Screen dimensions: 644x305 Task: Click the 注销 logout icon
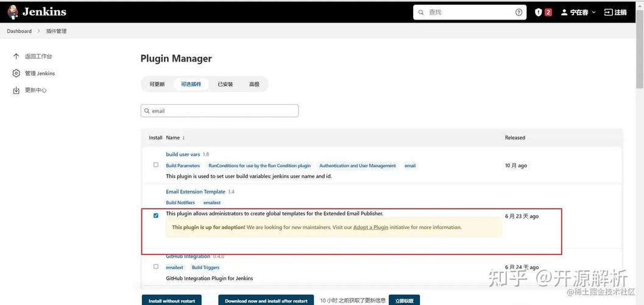pos(608,12)
